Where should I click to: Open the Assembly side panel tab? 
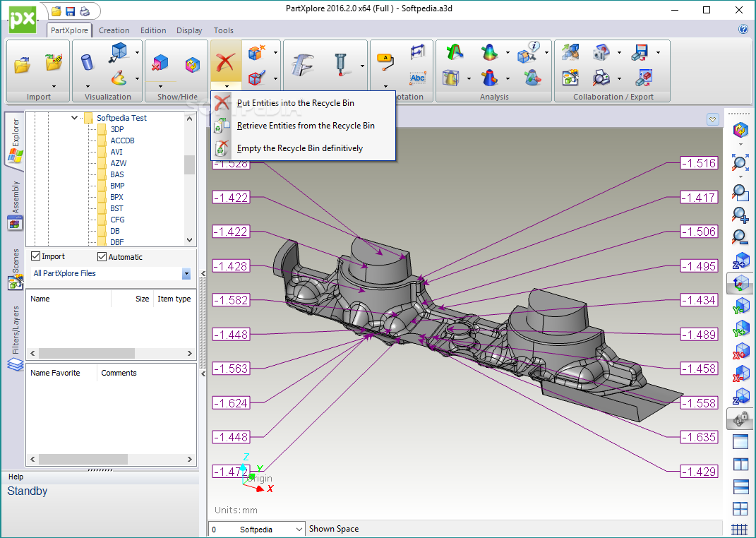(14, 205)
